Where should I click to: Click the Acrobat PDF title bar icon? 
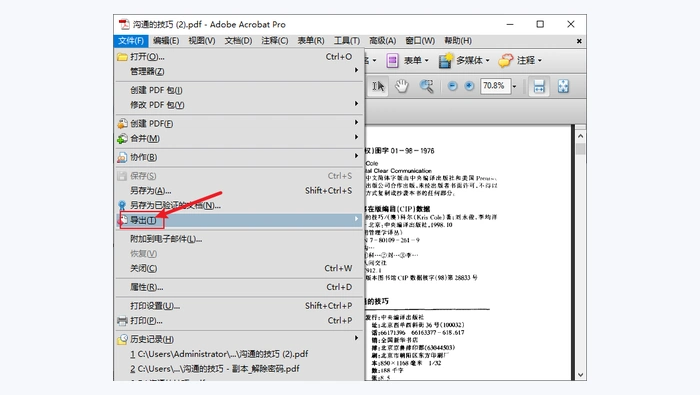coord(124,24)
